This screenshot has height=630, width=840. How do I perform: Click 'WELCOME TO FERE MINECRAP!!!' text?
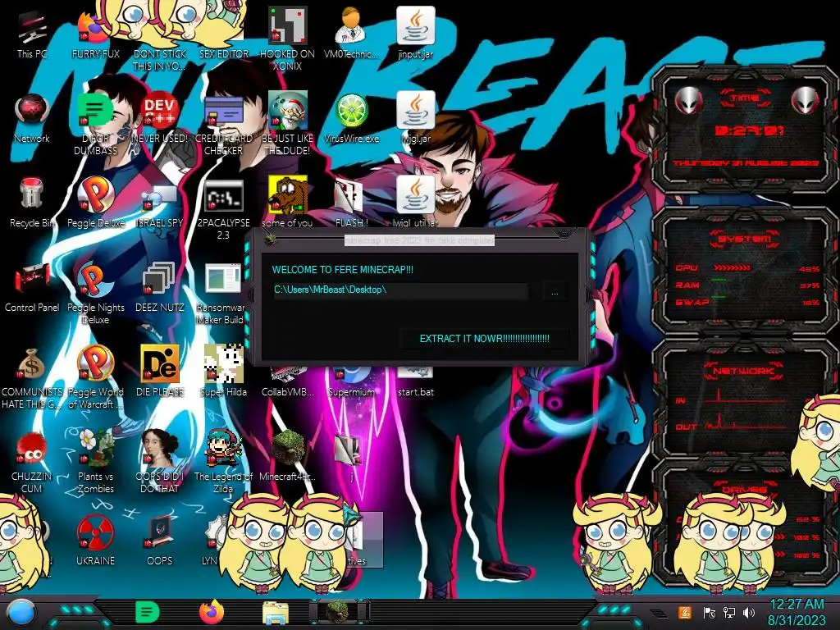[343, 269]
